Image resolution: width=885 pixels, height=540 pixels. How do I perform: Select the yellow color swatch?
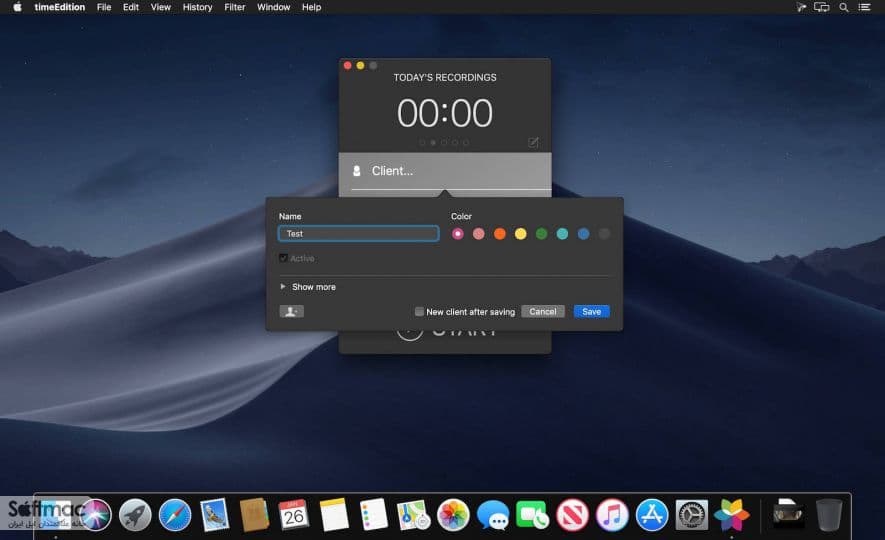point(520,234)
